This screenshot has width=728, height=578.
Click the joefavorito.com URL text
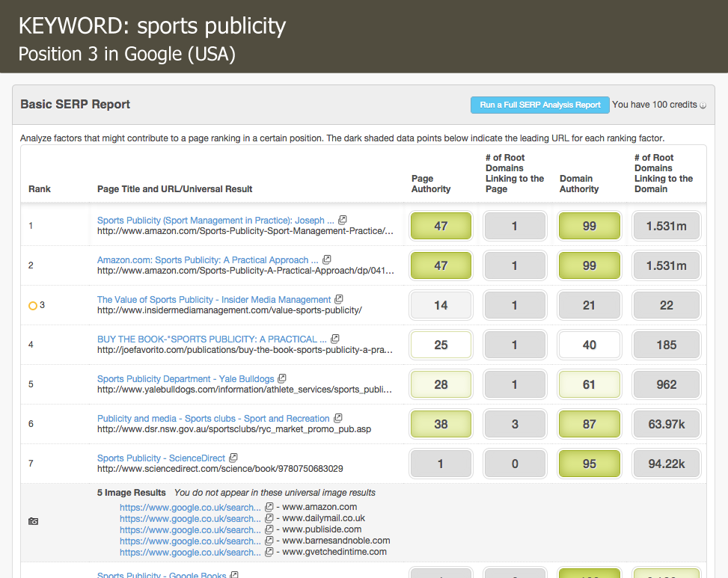click(x=245, y=350)
